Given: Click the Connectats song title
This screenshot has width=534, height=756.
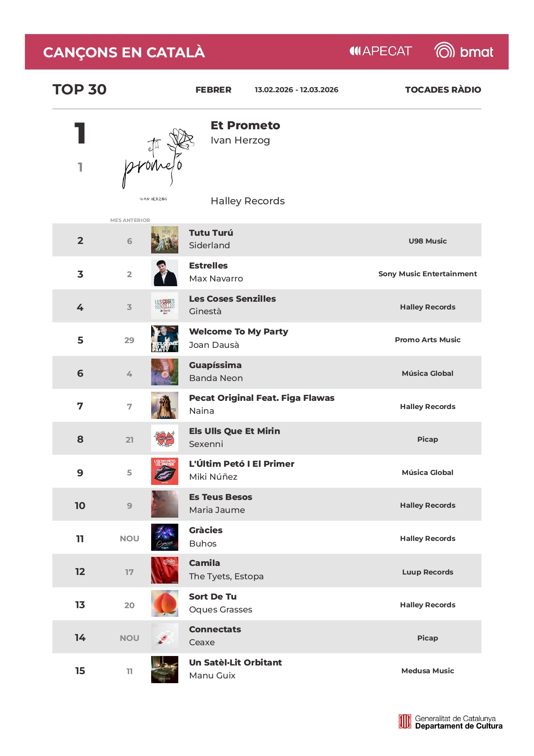Looking at the screenshot, I should pyautogui.click(x=215, y=630).
